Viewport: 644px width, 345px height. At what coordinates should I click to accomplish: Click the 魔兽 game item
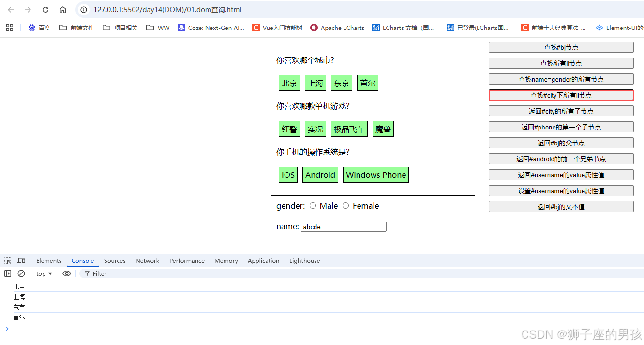point(383,129)
